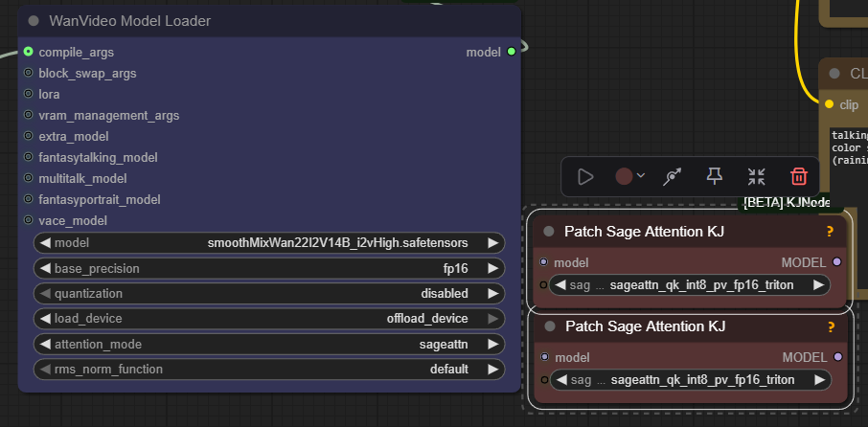Click widget input socket on lower Patch Sage node

click(x=545, y=379)
